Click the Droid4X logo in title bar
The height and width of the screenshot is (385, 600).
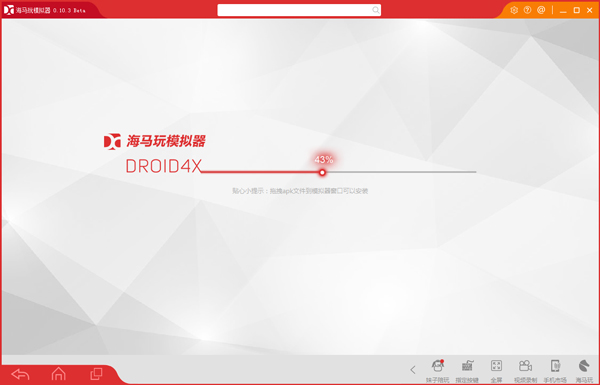pos(8,10)
